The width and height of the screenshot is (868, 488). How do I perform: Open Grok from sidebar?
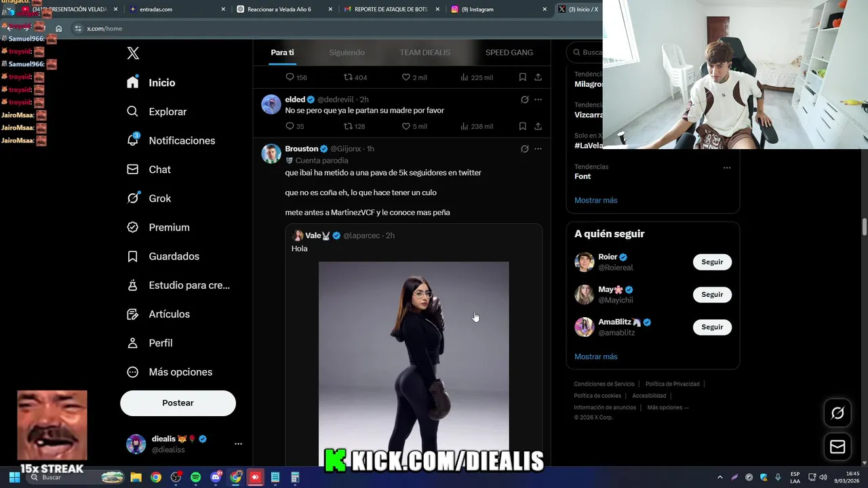click(149, 199)
